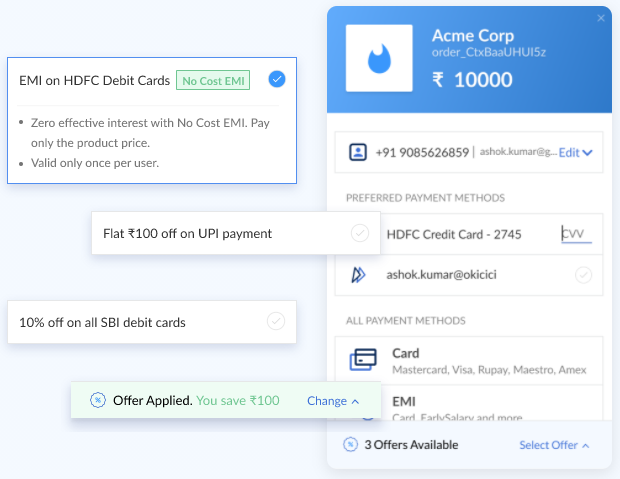Select the ashok.kumar@okicici checkmark
This screenshot has height=479, width=620.
point(583,275)
